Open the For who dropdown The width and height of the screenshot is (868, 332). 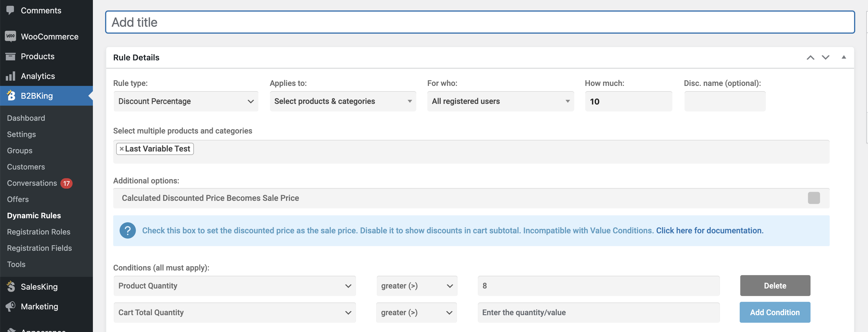coord(501,101)
